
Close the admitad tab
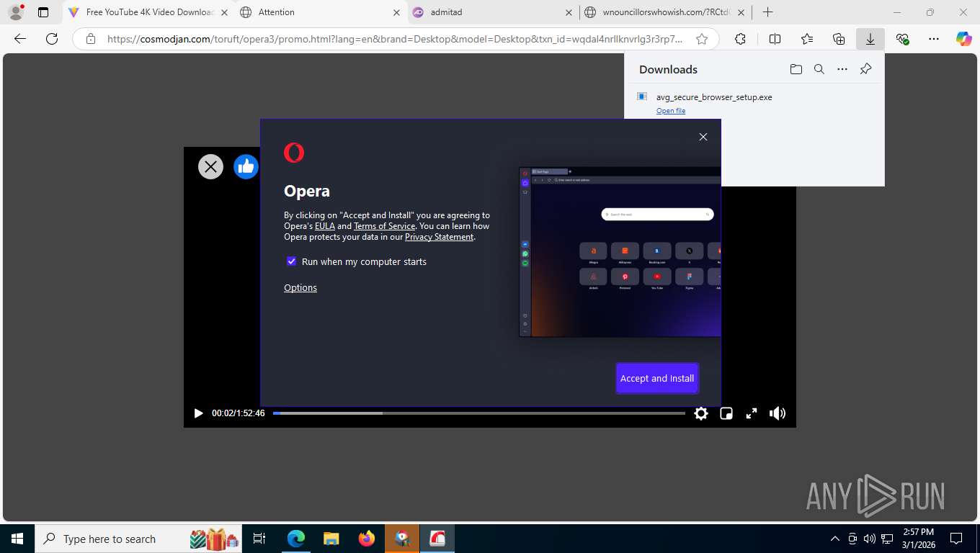click(569, 12)
